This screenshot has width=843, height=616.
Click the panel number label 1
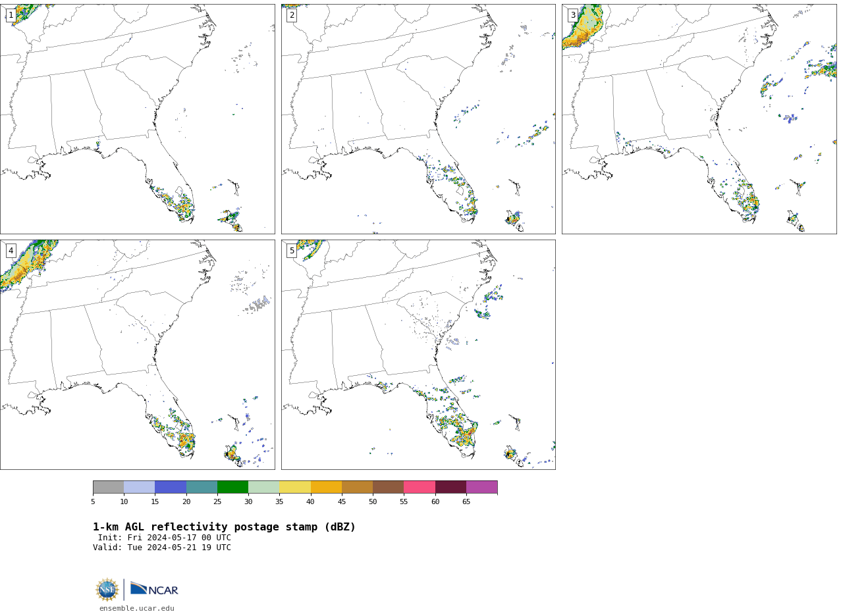(x=11, y=15)
